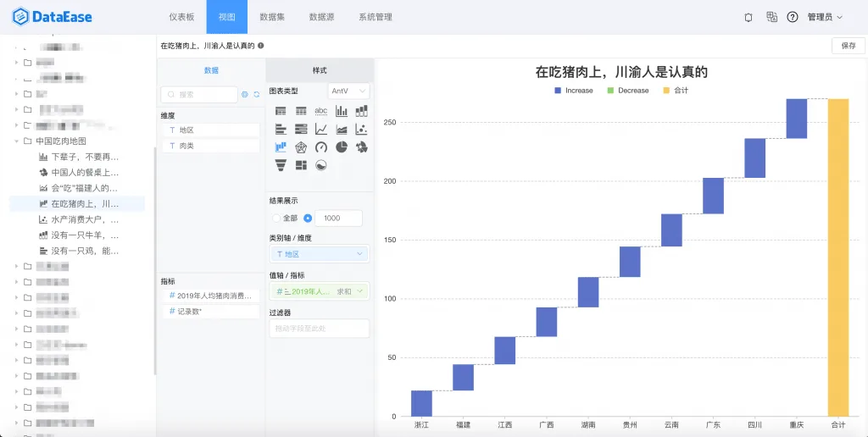Choose the treemap chart type icon

[301, 165]
